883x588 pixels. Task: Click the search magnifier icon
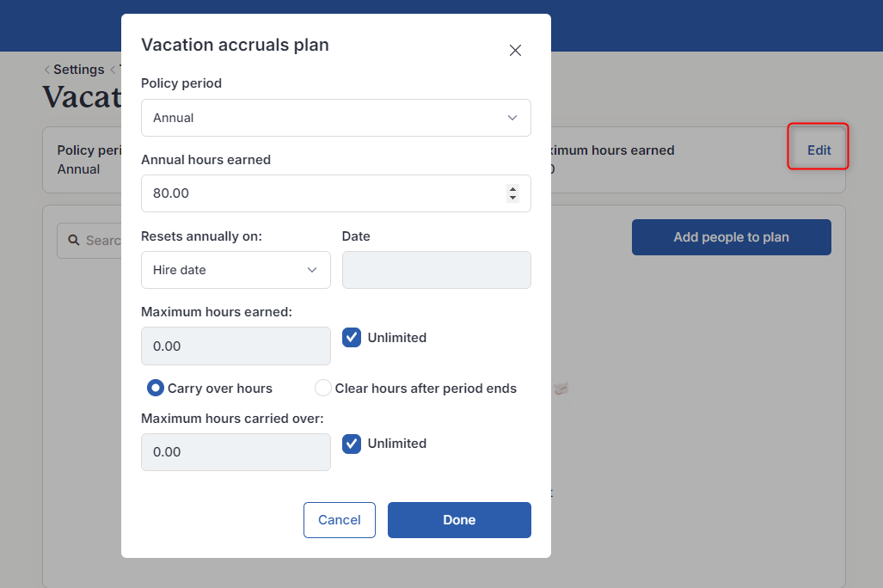(73, 241)
